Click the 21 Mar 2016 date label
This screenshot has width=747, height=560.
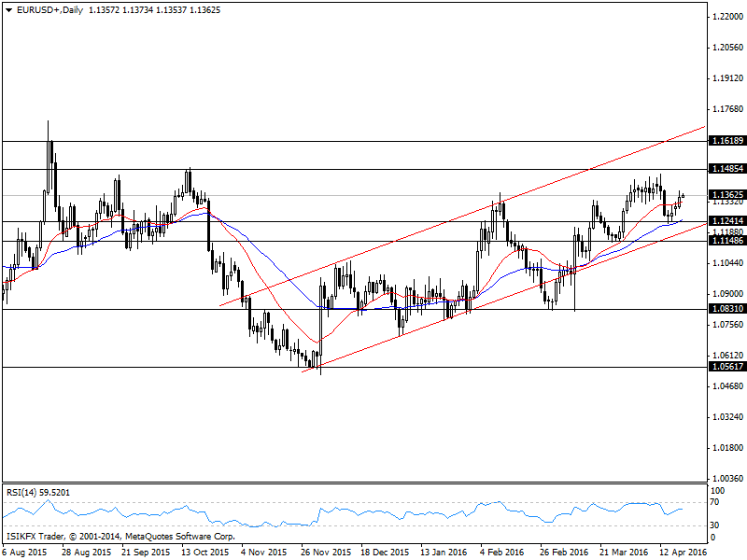(x=624, y=553)
